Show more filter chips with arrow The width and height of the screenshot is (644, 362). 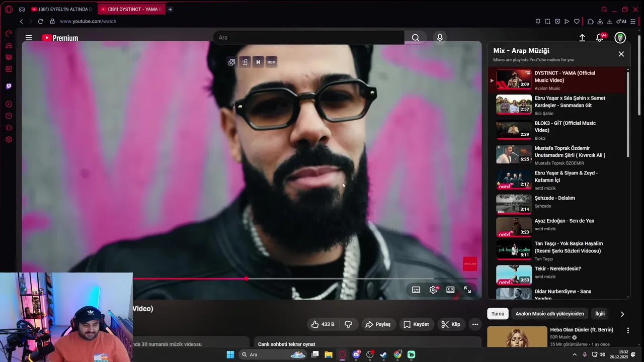pos(622,314)
